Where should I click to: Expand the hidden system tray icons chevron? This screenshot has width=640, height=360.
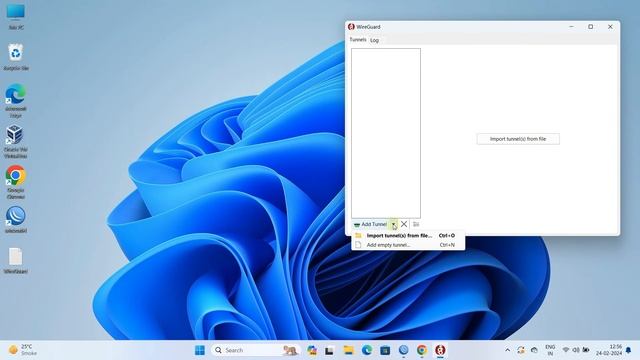point(507,350)
